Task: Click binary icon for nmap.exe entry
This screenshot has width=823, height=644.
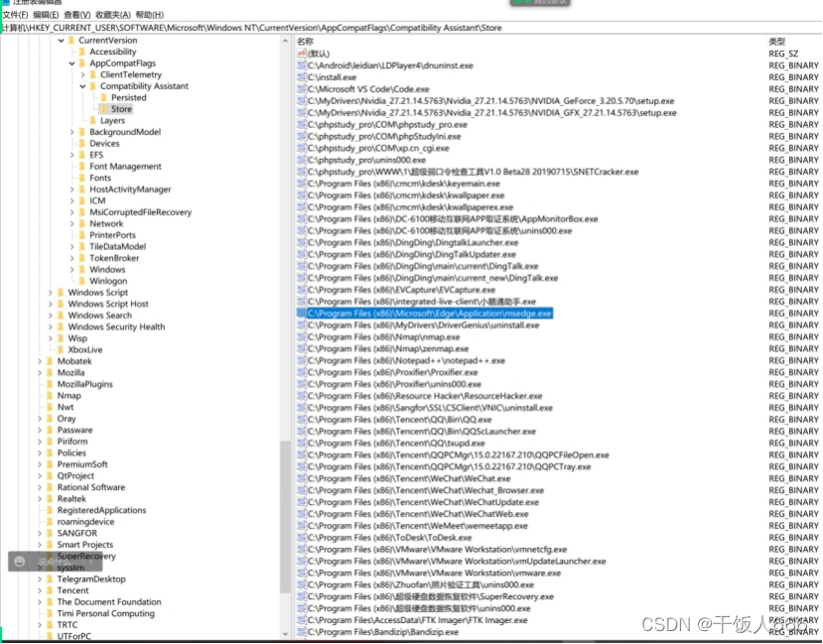Action: (301, 336)
